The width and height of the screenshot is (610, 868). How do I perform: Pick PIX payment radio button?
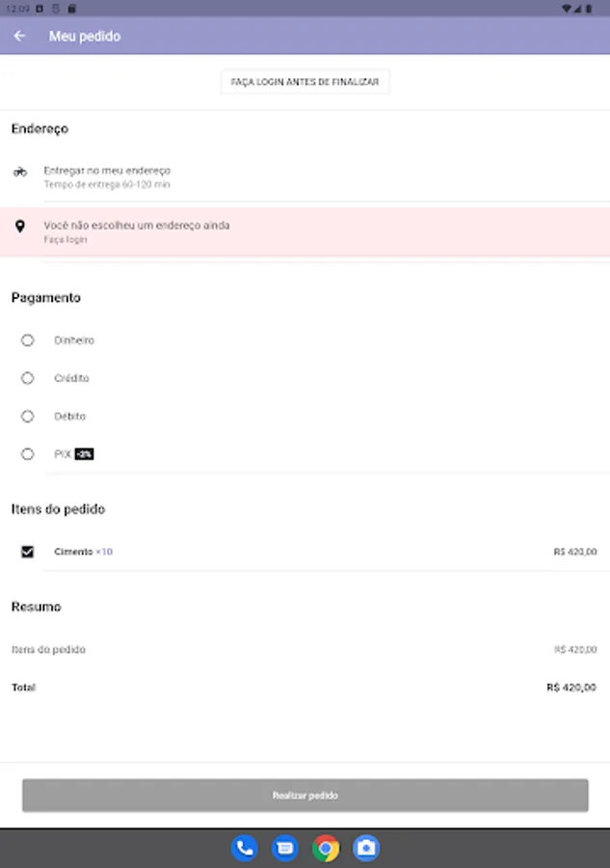click(x=28, y=454)
